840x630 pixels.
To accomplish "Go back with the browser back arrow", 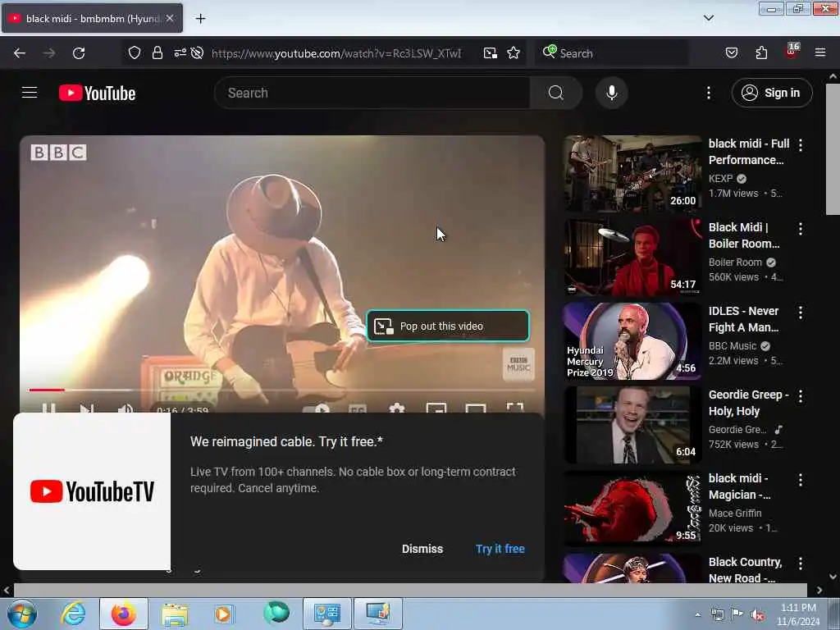I will 20,53.
